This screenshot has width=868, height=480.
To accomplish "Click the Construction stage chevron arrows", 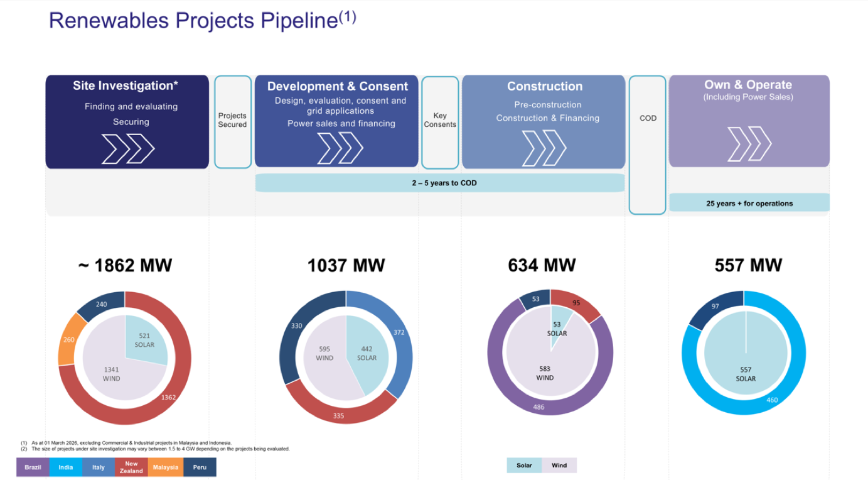I will point(544,148).
